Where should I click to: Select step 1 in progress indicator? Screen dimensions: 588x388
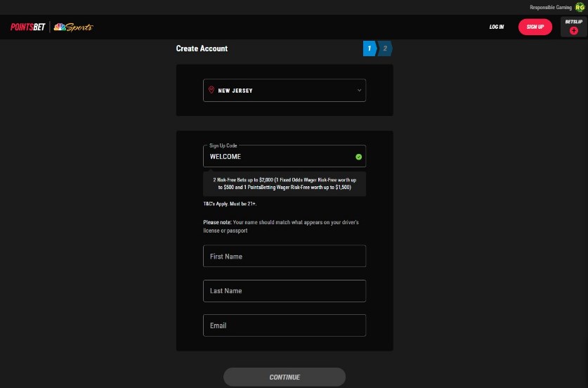pyautogui.click(x=370, y=48)
